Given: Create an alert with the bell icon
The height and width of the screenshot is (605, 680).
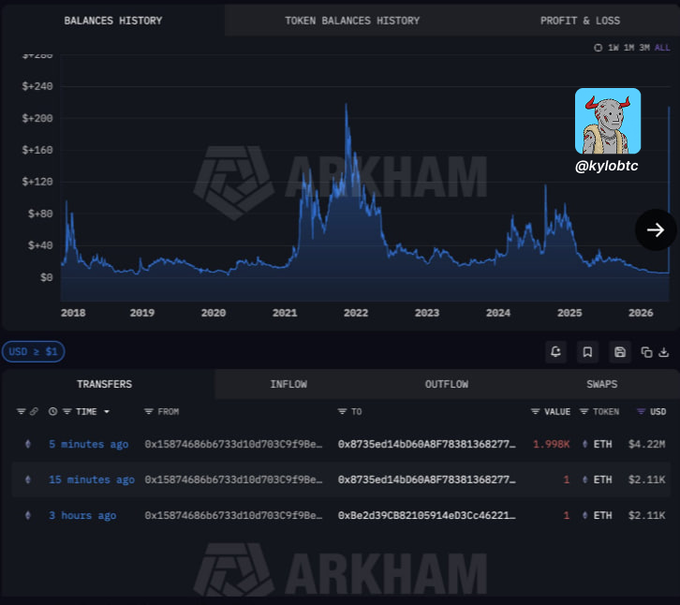Looking at the screenshot, I should (556, 352).
